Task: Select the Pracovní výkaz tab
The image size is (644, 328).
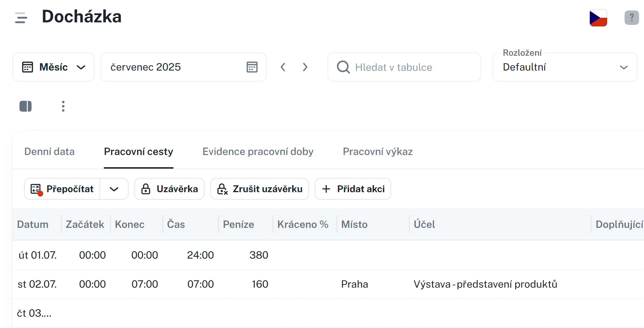Action: coord(377,152)
